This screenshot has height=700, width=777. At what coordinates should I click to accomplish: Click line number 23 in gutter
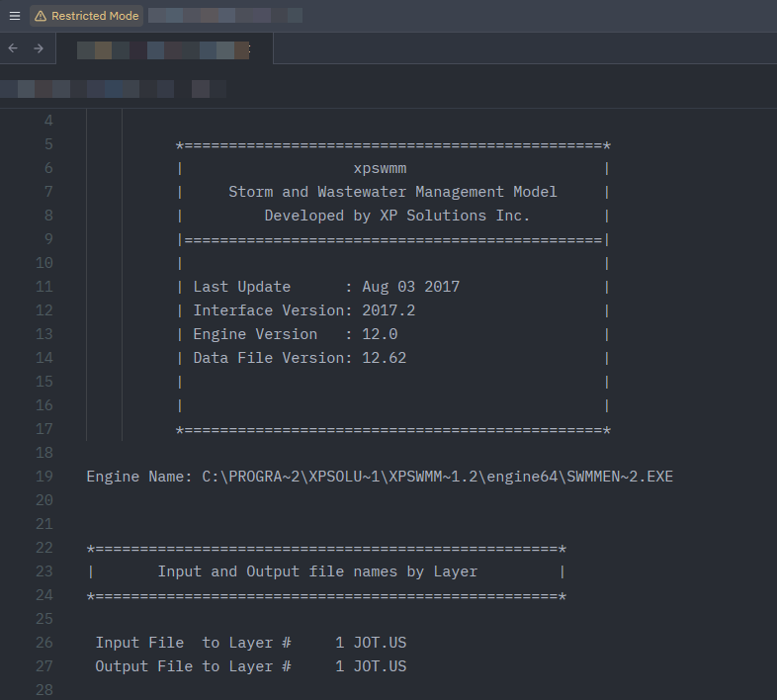click(44, 571)
